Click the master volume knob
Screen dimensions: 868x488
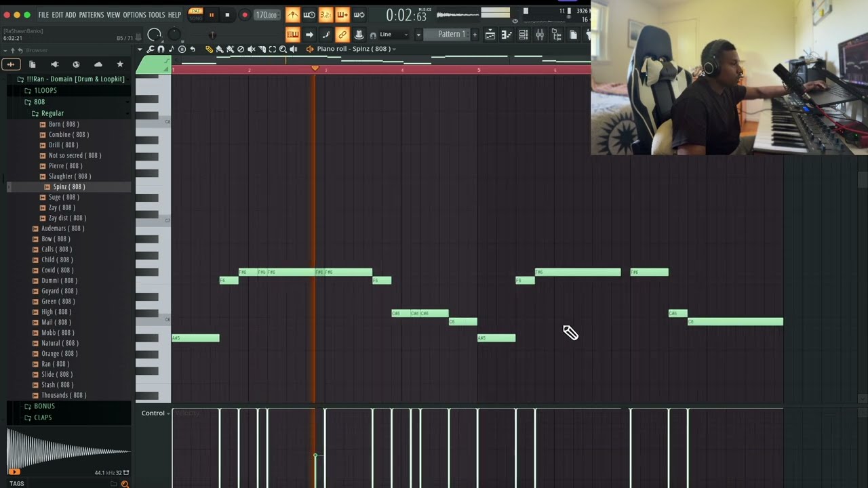(x=155, y=35)
